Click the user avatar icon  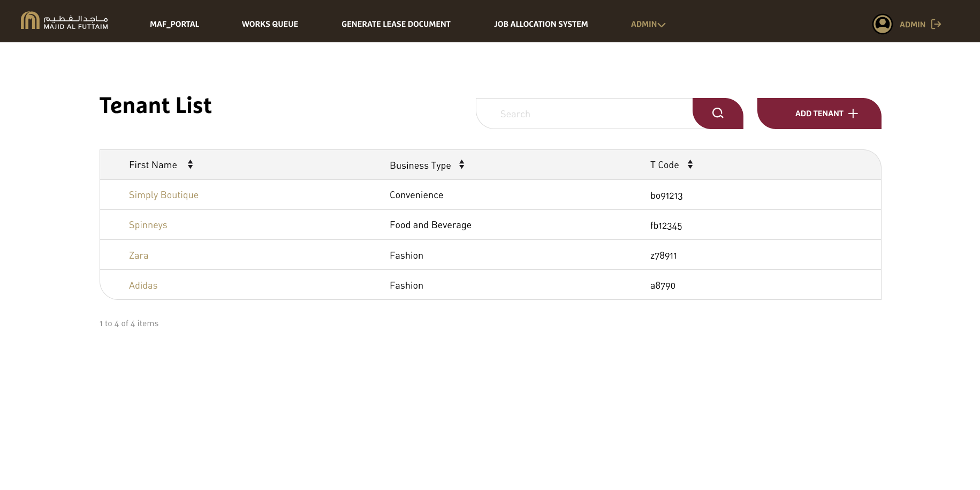coord(883,24)
